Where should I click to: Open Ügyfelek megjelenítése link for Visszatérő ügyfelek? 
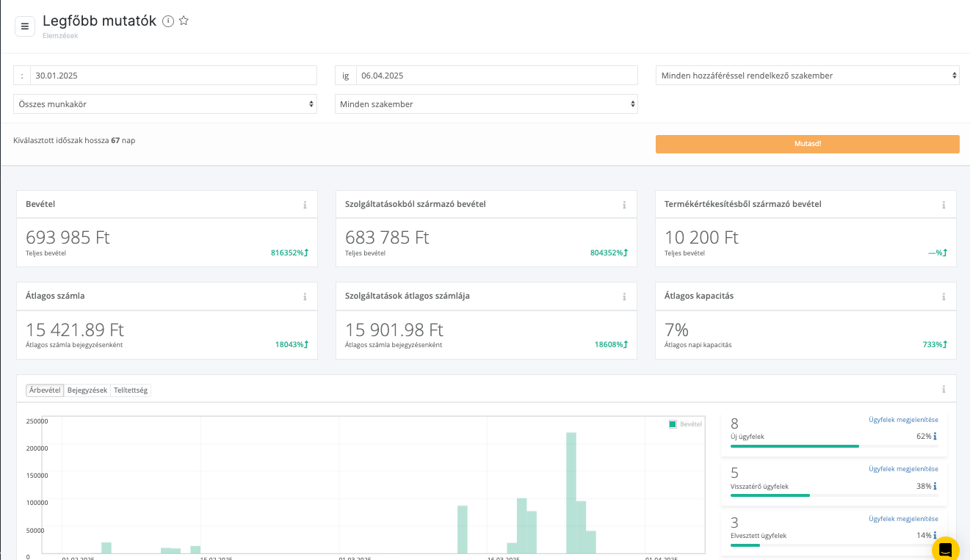point(903,469)
